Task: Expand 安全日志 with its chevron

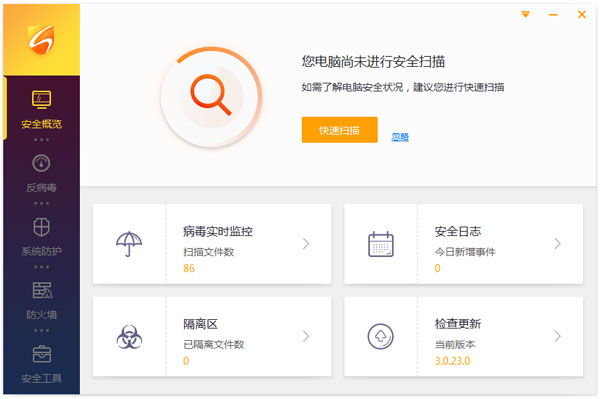Action: 558,244
